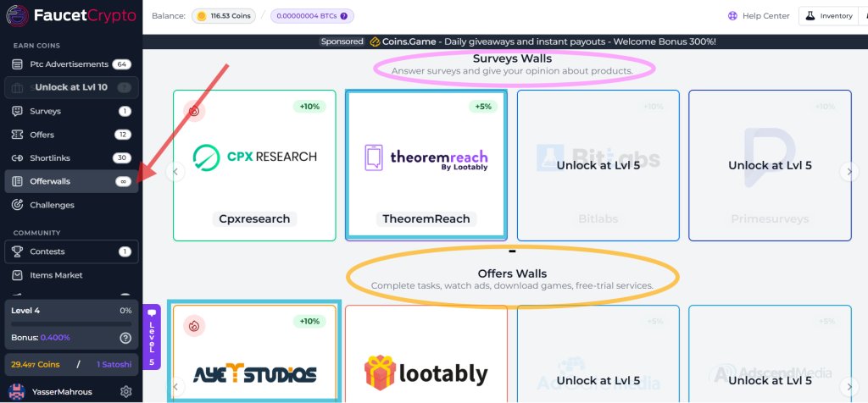Open the Cpxresearch survey wall card
The width and height of the screenshot is (868, 403).
254,165
